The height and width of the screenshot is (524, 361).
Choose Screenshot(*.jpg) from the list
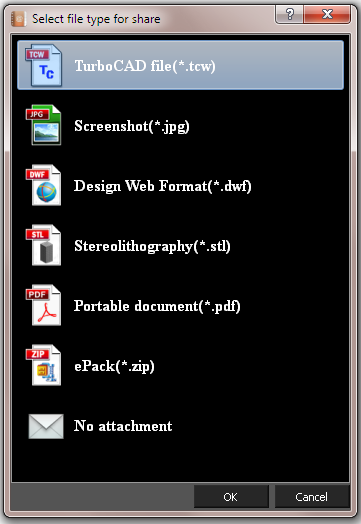pyautogui.click(x=180, y=126)
